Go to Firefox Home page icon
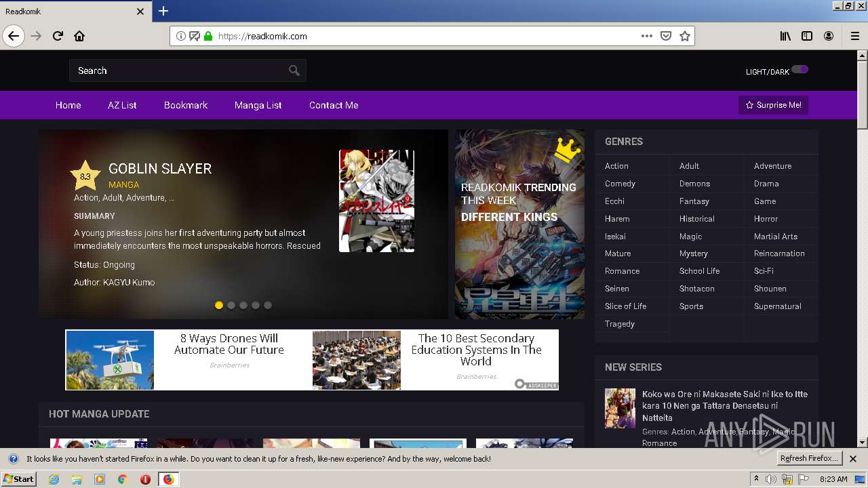The image size is (868, 488). click(x=79, y=36)
